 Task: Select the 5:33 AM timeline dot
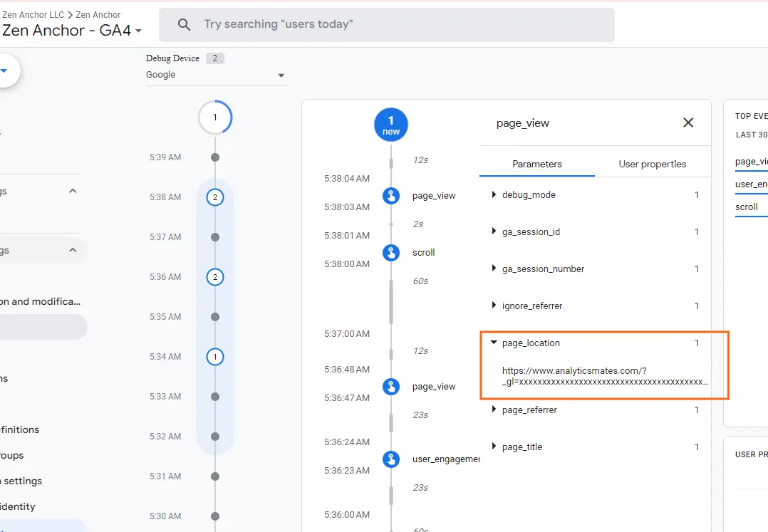tap(215, 397)
